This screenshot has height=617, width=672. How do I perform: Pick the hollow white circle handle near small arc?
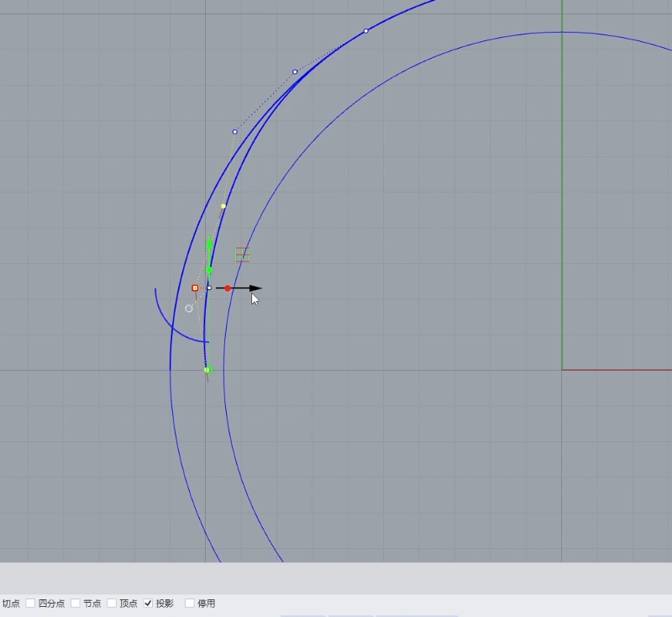pos(189,308)
